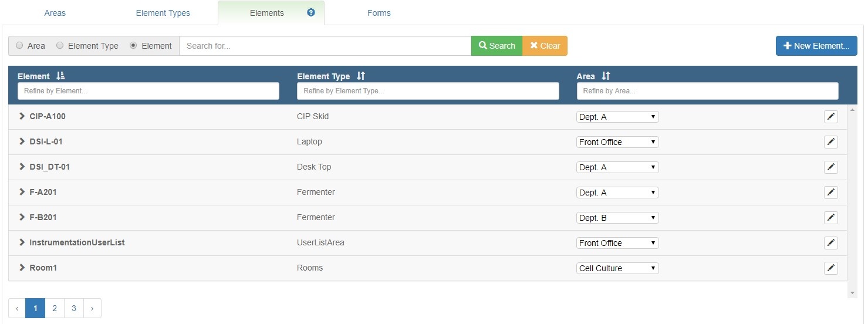Select the Element radio button
Image resolution: width=868 pixels, height=324 pixels.
tap(133, 46)
